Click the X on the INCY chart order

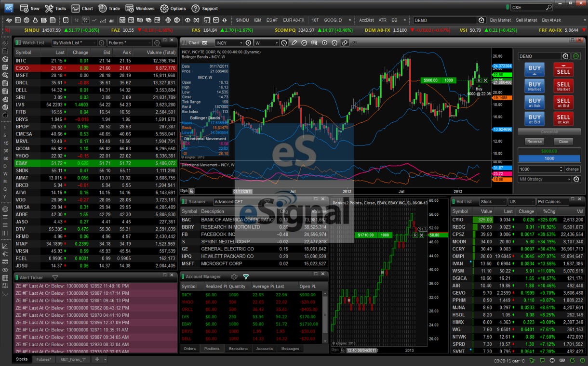pos(485,80)
